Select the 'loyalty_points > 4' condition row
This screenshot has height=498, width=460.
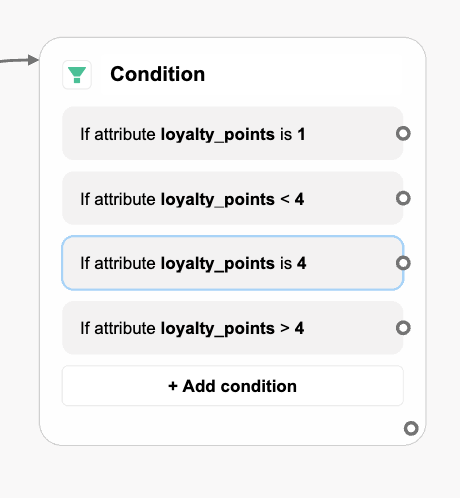[x=233, y=328]
